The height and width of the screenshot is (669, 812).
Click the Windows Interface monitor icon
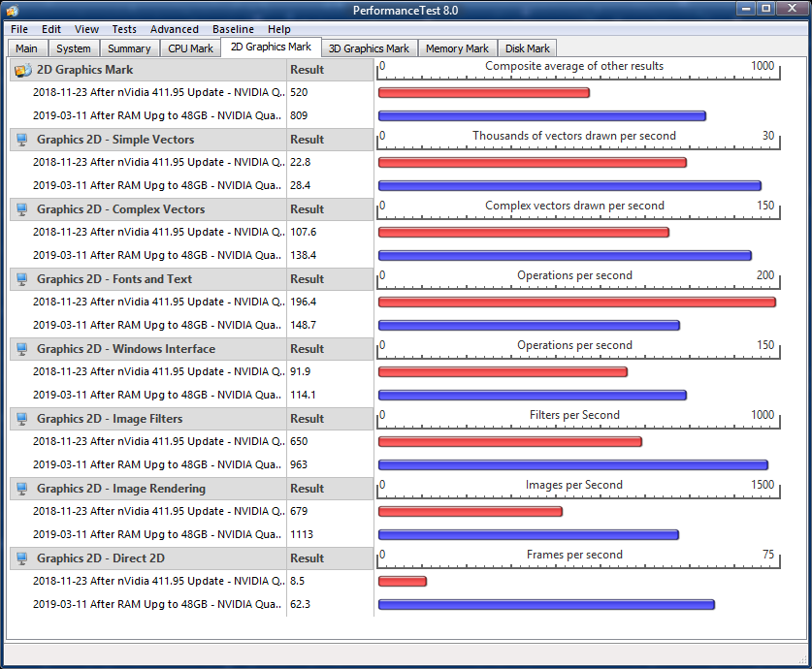coord(22,349)
